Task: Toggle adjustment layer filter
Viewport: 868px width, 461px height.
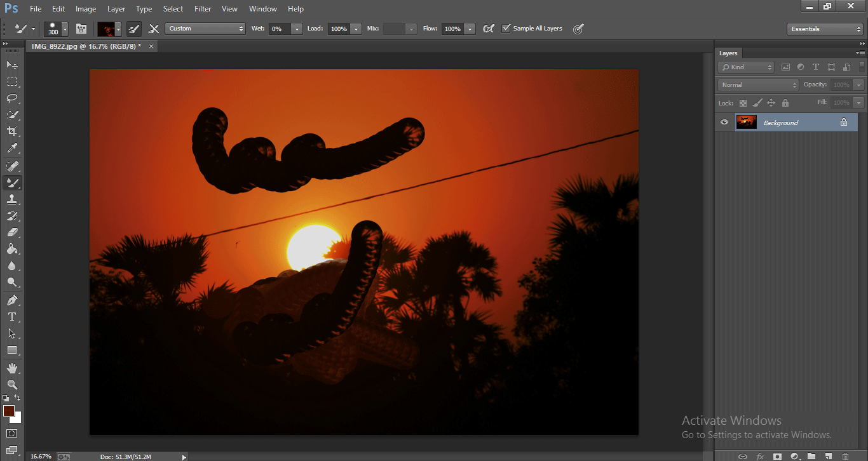Action: pos(801,67)
